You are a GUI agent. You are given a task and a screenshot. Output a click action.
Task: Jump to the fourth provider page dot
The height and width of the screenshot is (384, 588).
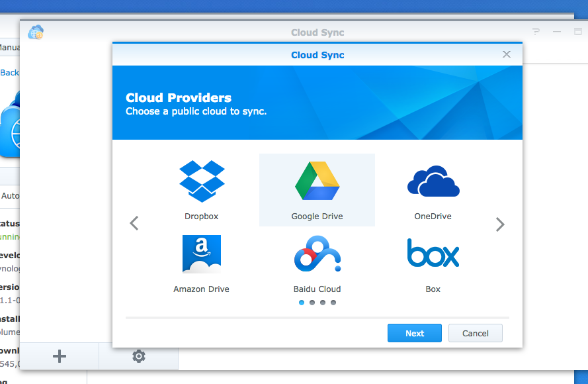[333, 303]
